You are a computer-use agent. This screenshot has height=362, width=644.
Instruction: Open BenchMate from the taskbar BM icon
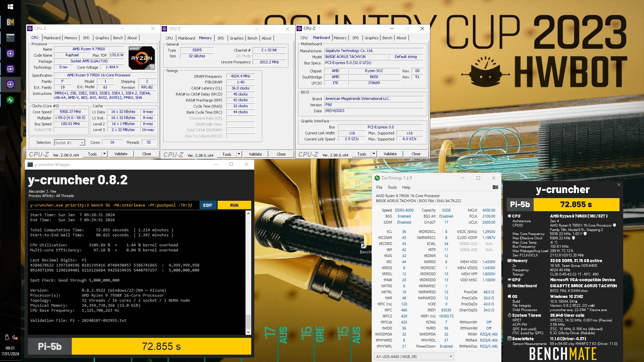click(x=10, y=22)
